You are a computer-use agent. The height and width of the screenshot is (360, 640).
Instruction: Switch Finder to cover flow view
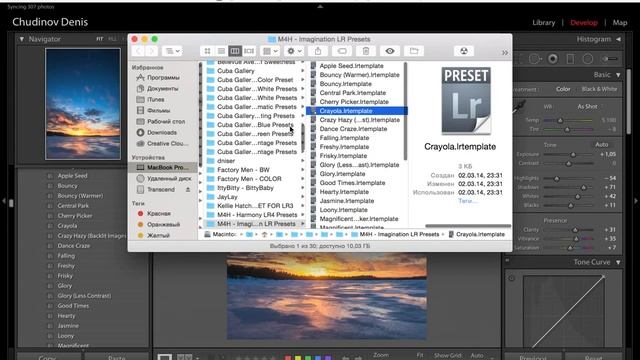(249, 51)
